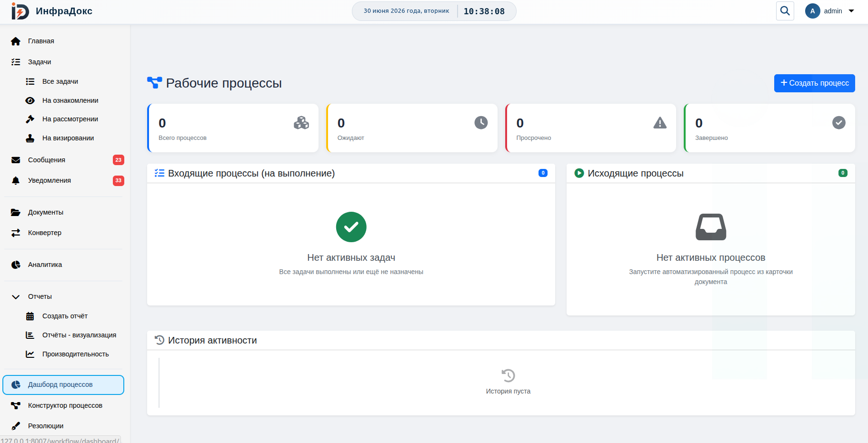
Task: Click the Конструктор процессов diagram icon
Action: click(16, 405)
